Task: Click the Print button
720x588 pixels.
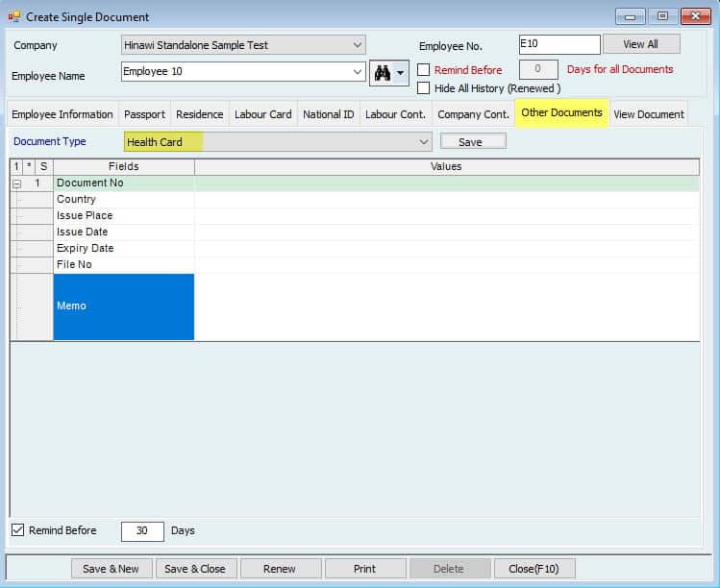Action: [364, 569]
